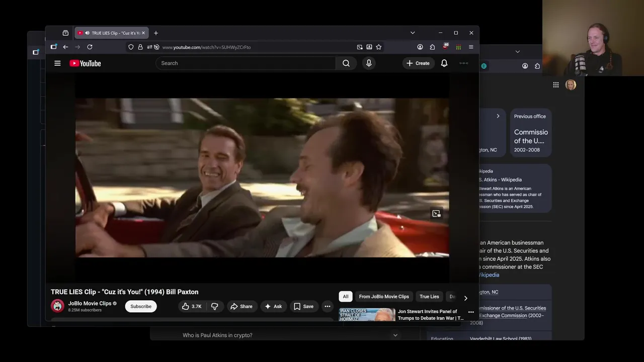
Task: Dislike the video with thumbs down
Action: coord(215,306)
